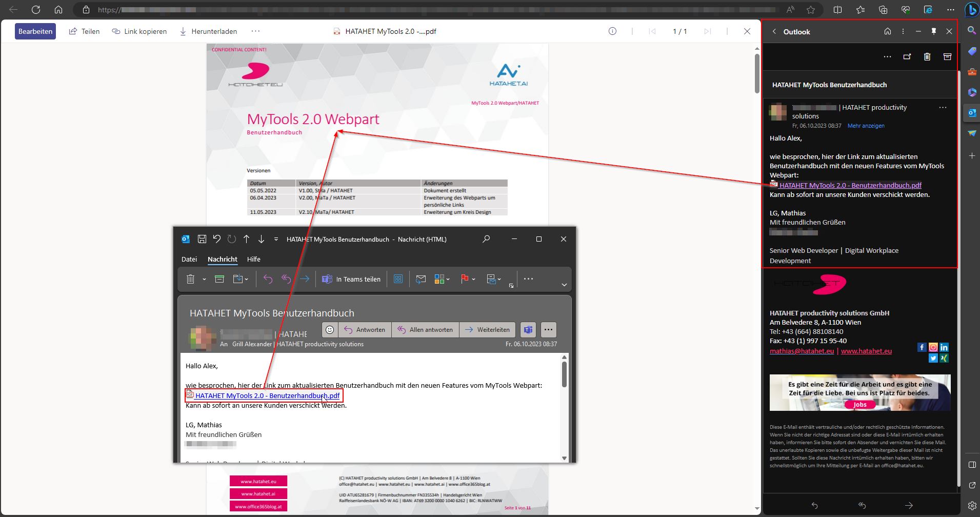This screenshot has width=980, height=517.
Task: Open Outlook sidebar home icon
Action: [888, 32]
